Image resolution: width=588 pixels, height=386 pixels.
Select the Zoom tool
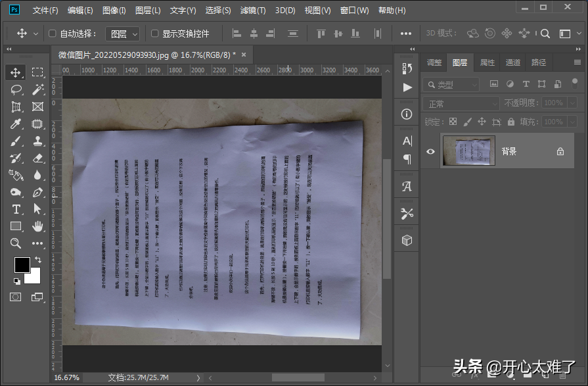(16, 243)
